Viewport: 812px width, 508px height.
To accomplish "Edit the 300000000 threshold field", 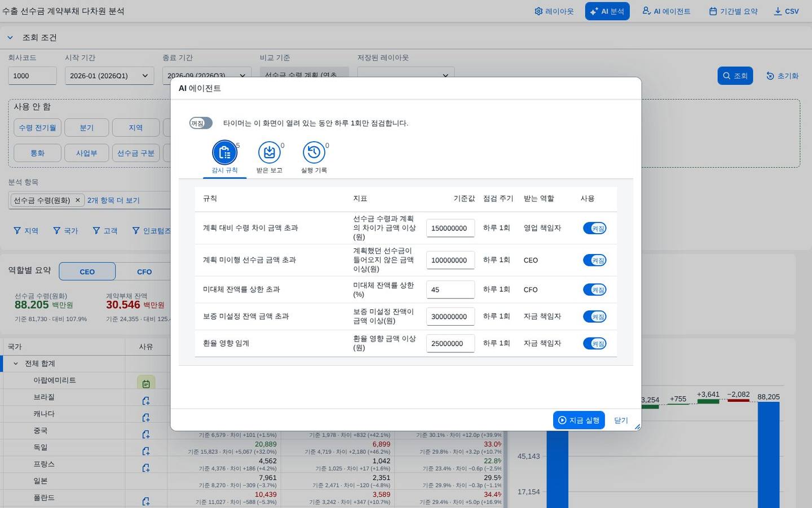I will point(451,317).
